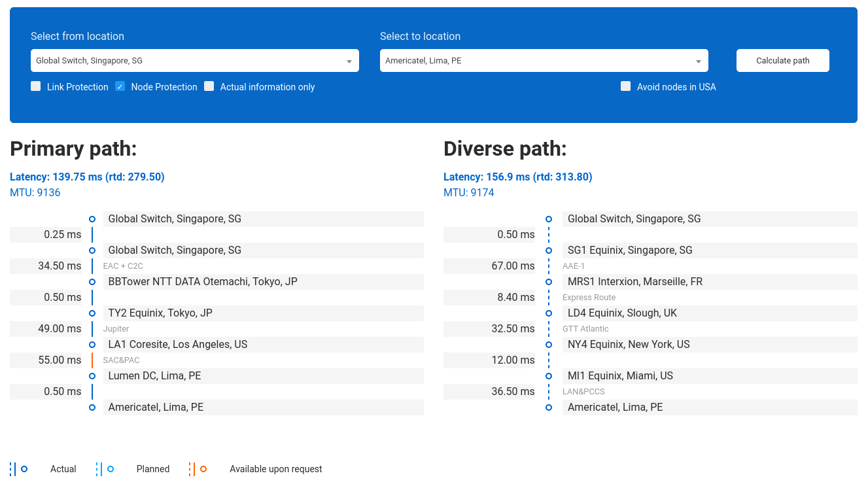Click the LD4 Equinix, Slough, UK entry
This screenshot has height=484, width=868.
pos(709,313)
